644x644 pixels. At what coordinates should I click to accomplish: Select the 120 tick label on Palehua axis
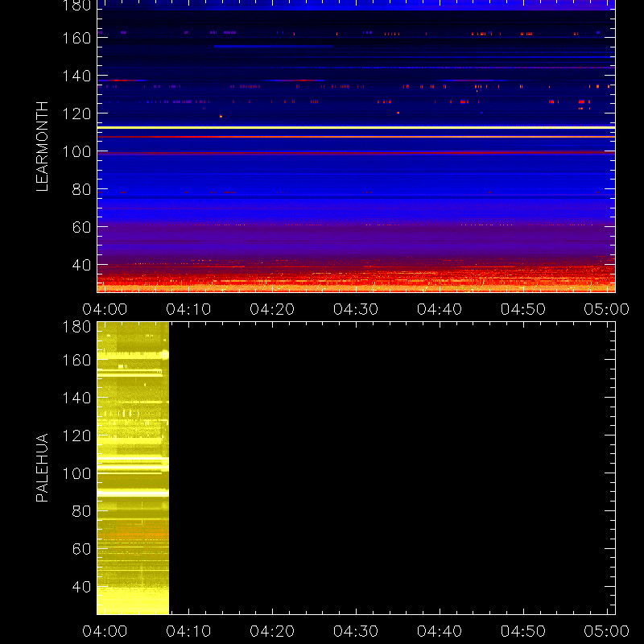point(76,436)
